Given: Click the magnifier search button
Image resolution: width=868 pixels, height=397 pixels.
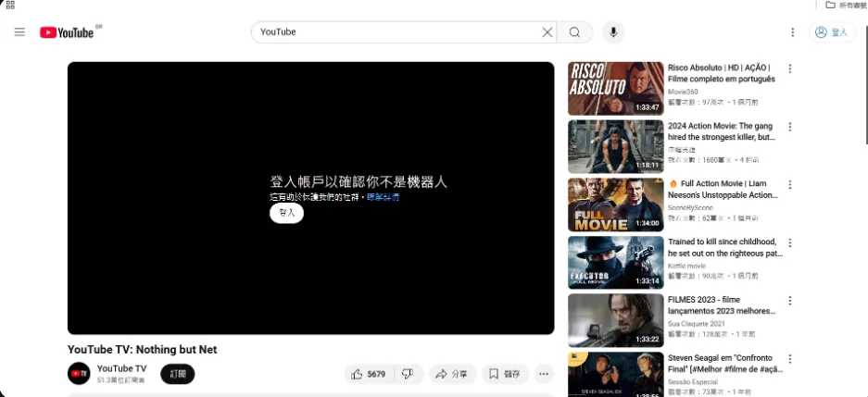Looking at the screenshot, I should point(574,32).
